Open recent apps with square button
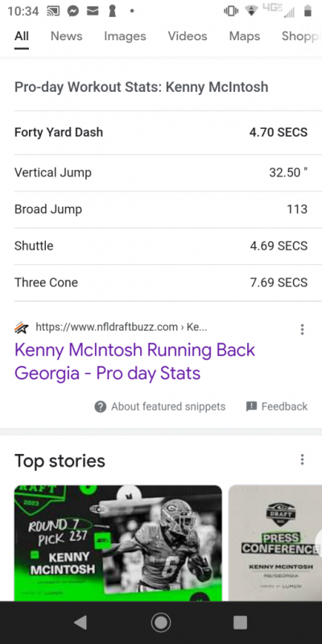 (x=240, y=622)
